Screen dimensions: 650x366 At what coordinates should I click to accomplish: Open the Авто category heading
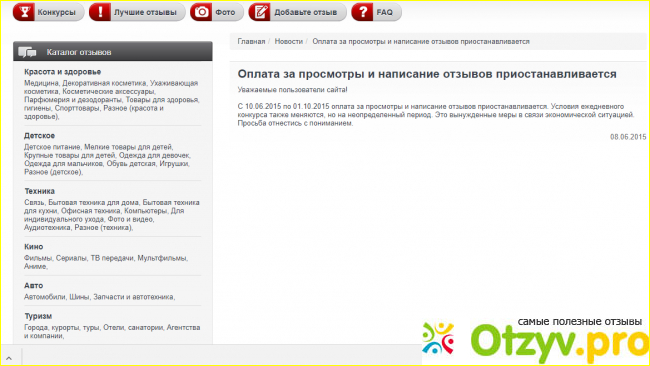coord(34,286)
